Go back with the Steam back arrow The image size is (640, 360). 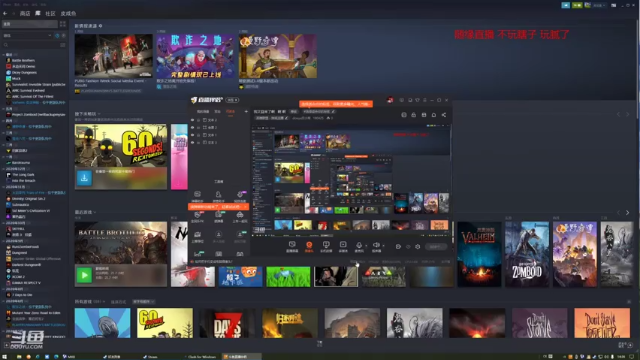[5, 13]
